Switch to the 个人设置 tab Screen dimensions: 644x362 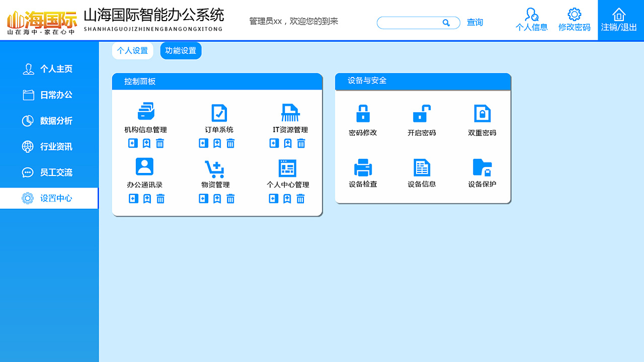[x=132, y=51]
